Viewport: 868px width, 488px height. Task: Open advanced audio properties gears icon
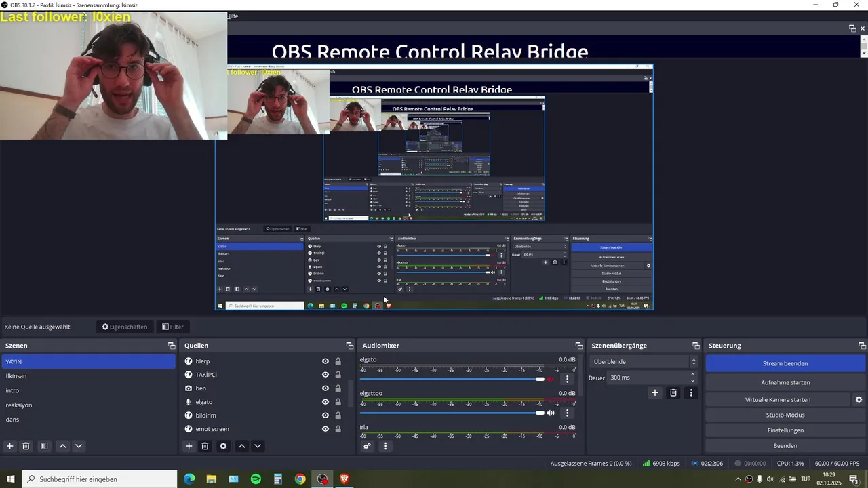click(x=367, y=446)
